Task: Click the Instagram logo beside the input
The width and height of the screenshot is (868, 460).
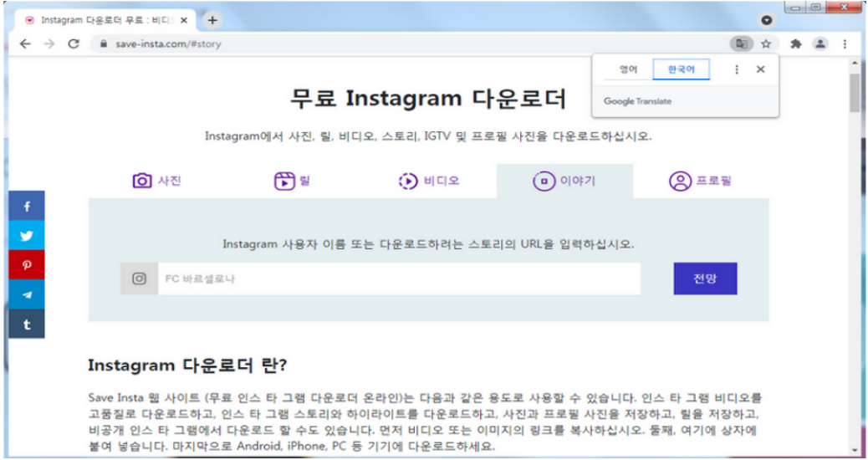Action: 140,279
